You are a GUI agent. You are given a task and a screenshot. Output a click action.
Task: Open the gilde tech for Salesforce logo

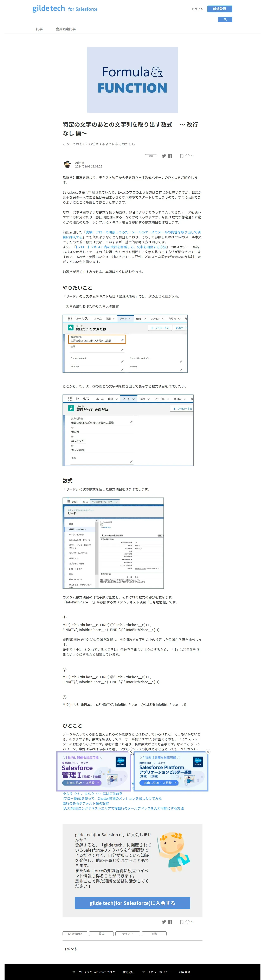(65, 8)
